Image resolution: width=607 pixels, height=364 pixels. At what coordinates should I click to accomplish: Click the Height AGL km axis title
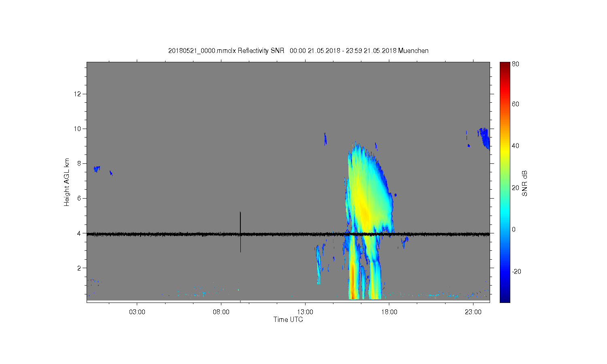(x=67, y=182)
